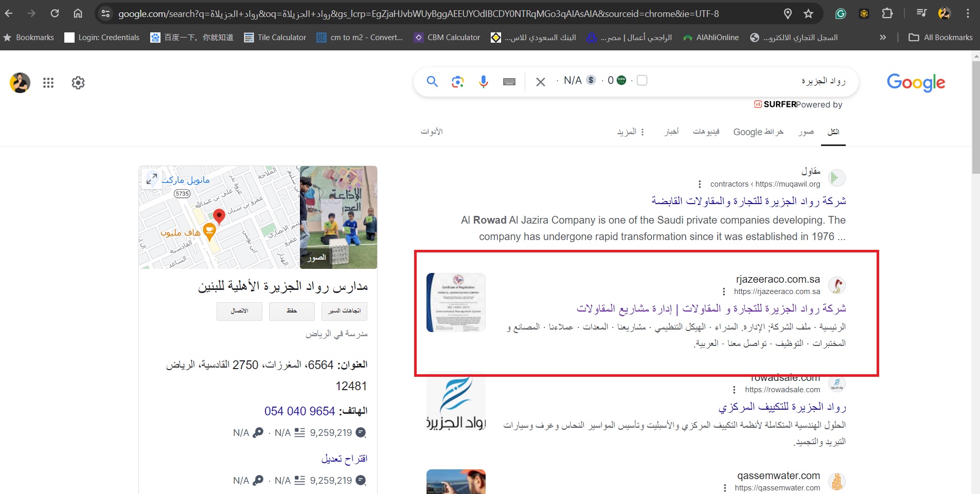The image size is (980, 494).
Task: Call the phone number 054 040 9654
Action: click(299, 411)
